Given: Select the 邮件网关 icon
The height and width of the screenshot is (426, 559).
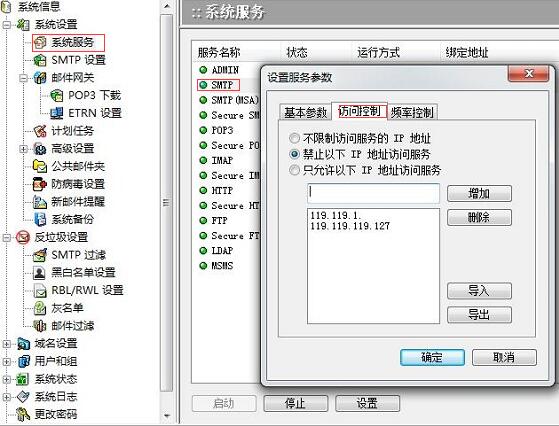Looking at the screenshot, I should tap(40, 78).
